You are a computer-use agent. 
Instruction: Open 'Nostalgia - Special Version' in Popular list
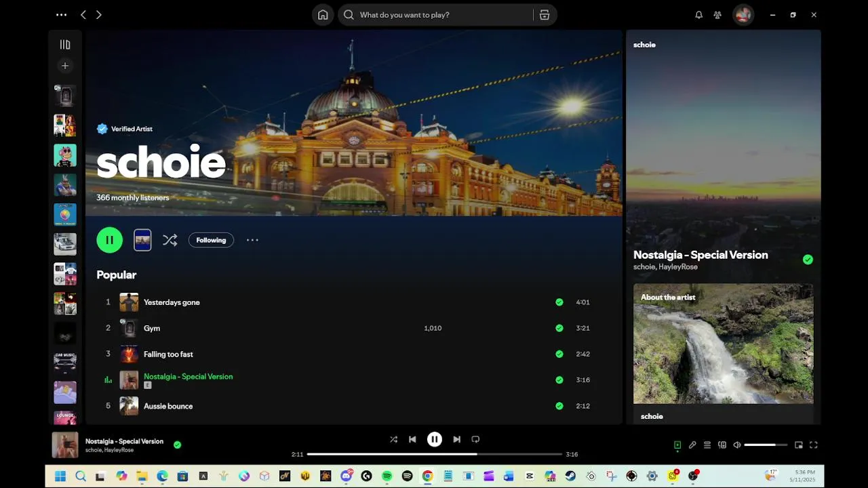coord(188,376)
